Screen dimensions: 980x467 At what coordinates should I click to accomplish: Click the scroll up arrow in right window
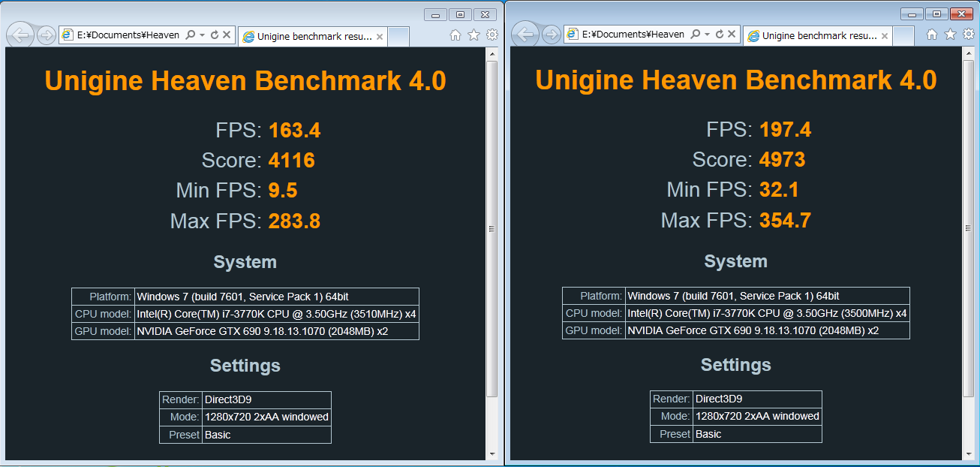click(x=969, y=54)
